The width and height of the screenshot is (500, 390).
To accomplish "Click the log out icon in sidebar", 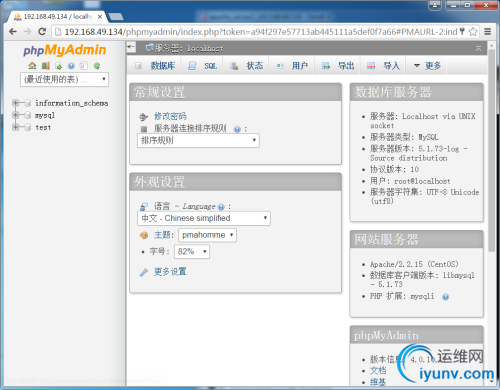I will [x=45, y=66].
